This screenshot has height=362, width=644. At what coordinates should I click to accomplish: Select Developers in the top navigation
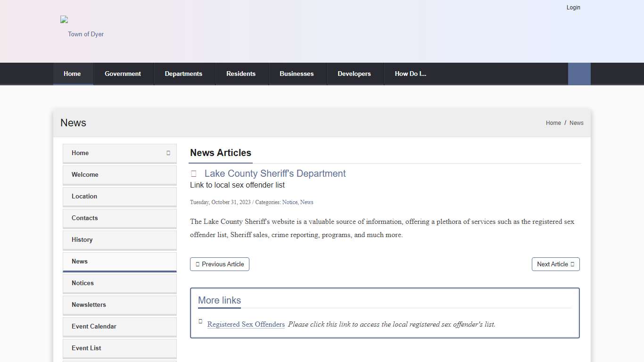click(354, 74)
